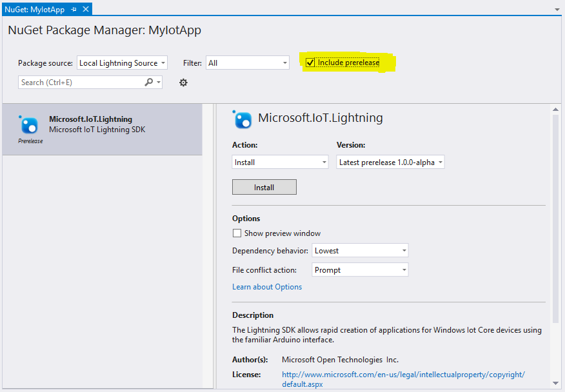The height and width of the screenshot is (392, 565).
Task: Click the detail pane scrollbar thumb
Action: pos(555,219)
